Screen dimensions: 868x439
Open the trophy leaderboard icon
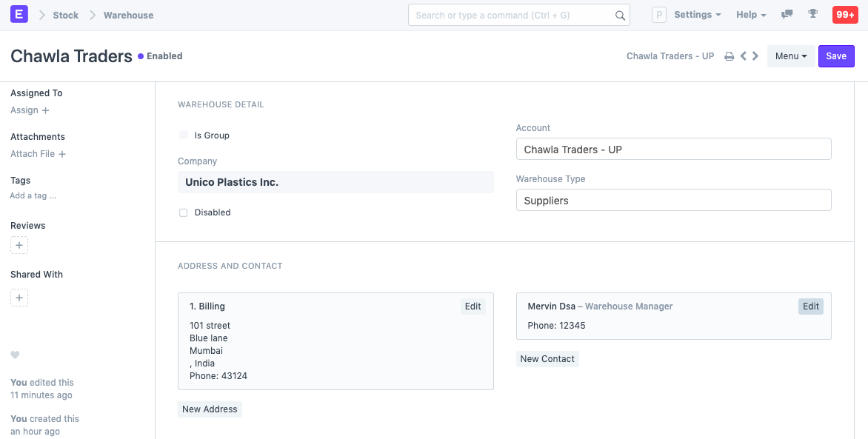coord(812,15)
